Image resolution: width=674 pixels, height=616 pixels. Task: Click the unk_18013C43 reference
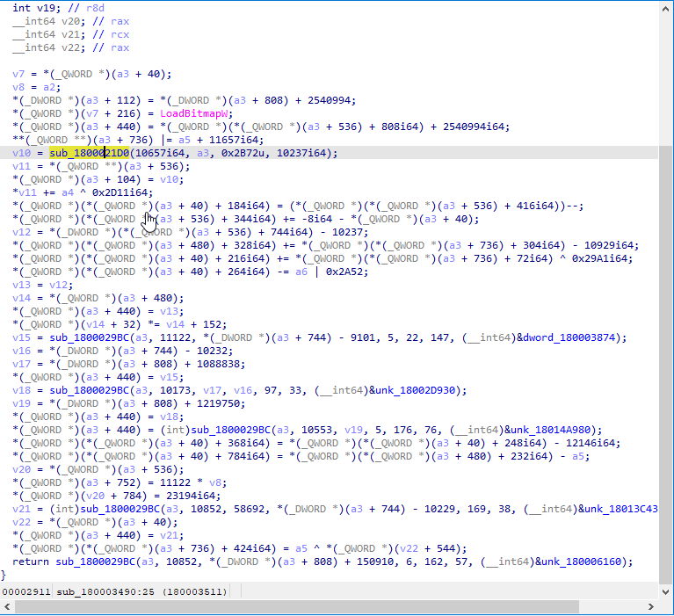tap(621, 509)
